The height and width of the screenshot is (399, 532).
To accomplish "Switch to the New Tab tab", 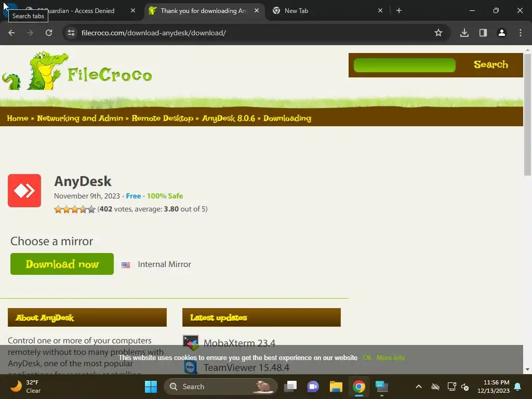I will pyautogui.click(x=328, y=11).
